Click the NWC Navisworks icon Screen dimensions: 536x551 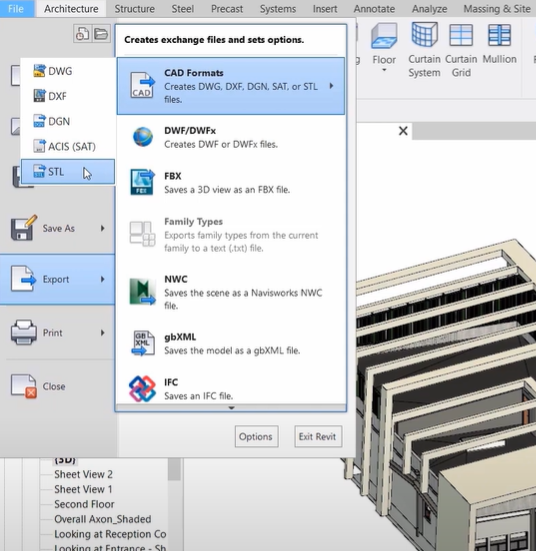coord(142,292)
